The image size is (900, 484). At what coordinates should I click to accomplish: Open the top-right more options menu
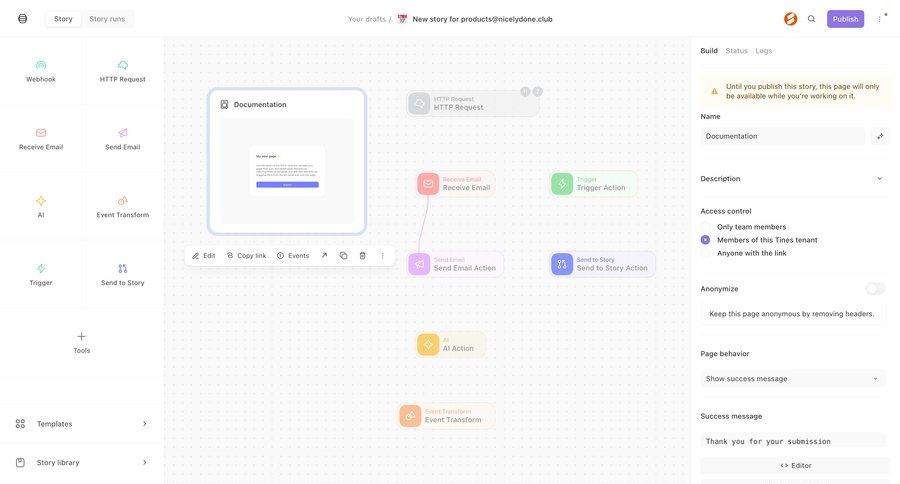click(x=879, y=19)
